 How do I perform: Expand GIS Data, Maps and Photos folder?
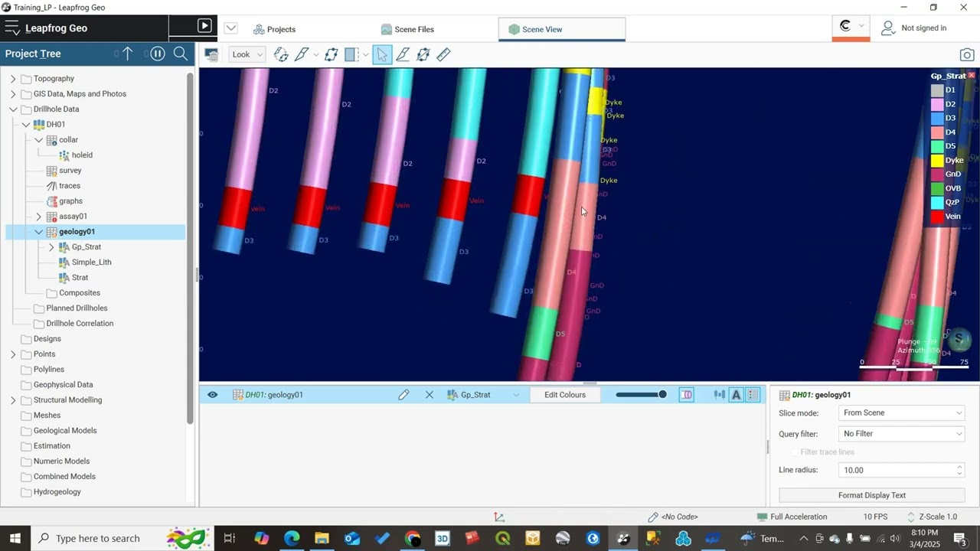(13, 94)
